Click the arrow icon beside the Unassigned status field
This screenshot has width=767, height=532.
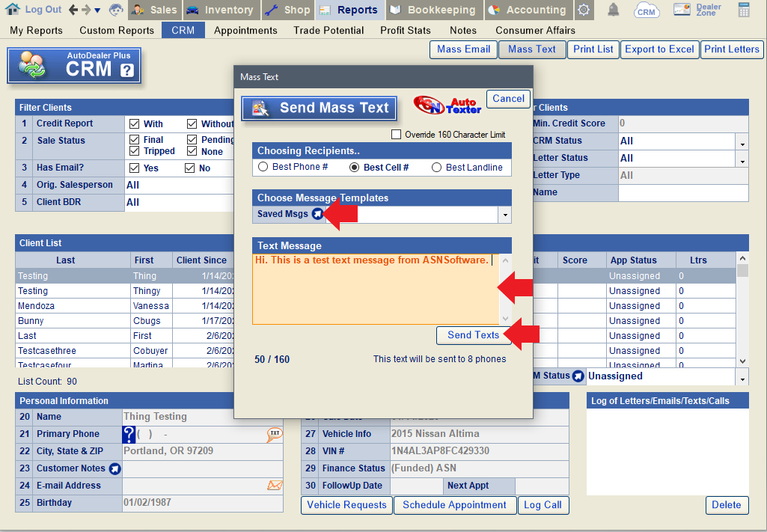tap(578, 376)
